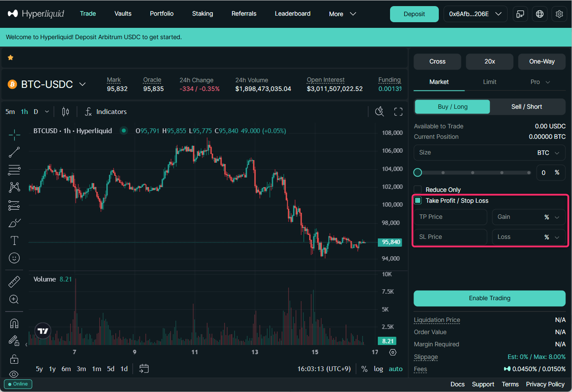The width and height of the screenshot is (572, 392).
Task: Open the language globe menu
Action: [x=539, y=14]
